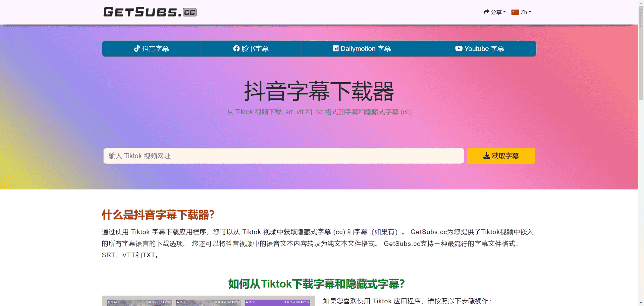Open the 分享 share dropdown
This screenshot has width=644, height=306.
click(495, 12)
